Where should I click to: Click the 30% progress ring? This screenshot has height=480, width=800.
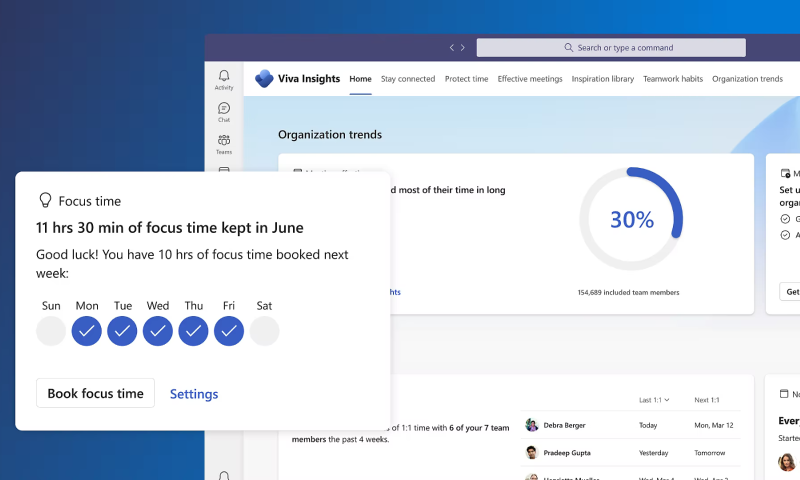coord(632,219)
